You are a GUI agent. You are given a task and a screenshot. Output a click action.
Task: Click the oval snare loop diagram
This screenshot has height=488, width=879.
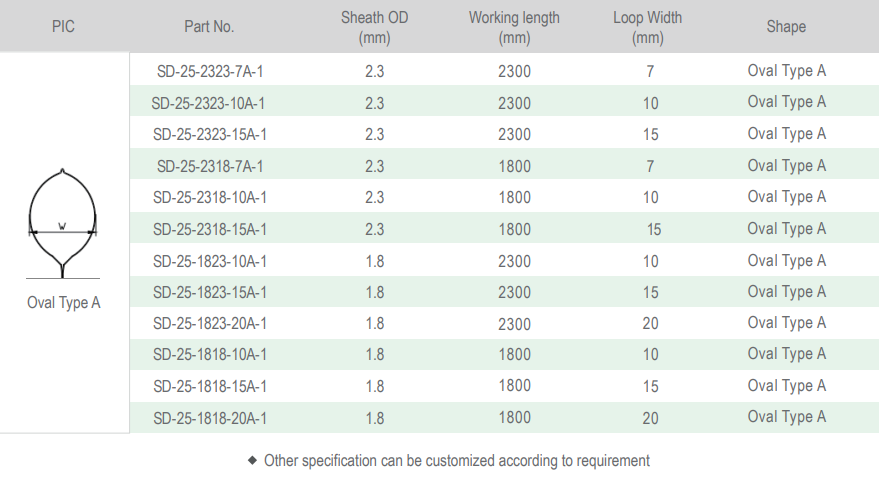62,222
